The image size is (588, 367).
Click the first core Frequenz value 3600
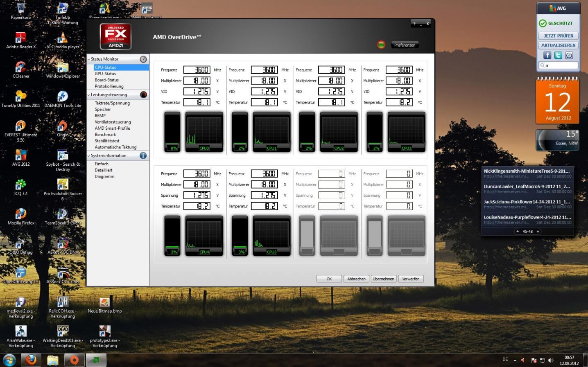point(197,70)
